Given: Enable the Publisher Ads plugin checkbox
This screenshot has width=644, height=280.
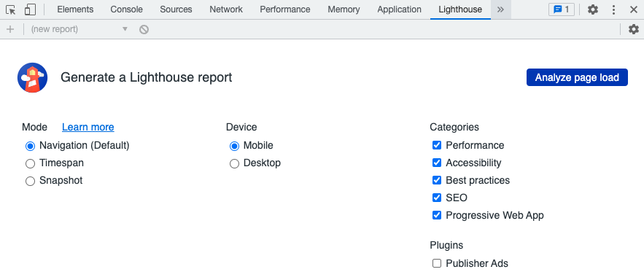Looking at the screenshot, I should [x=437, y=263].
